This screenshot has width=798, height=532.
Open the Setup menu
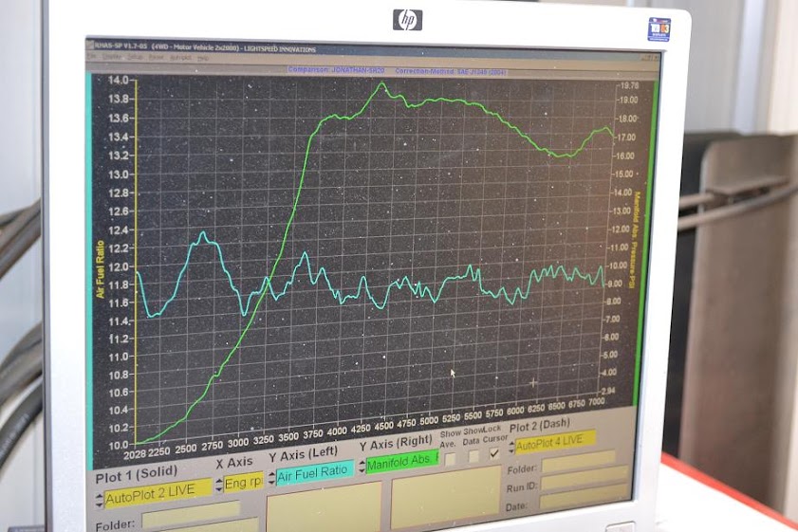(x=135, y=57)
